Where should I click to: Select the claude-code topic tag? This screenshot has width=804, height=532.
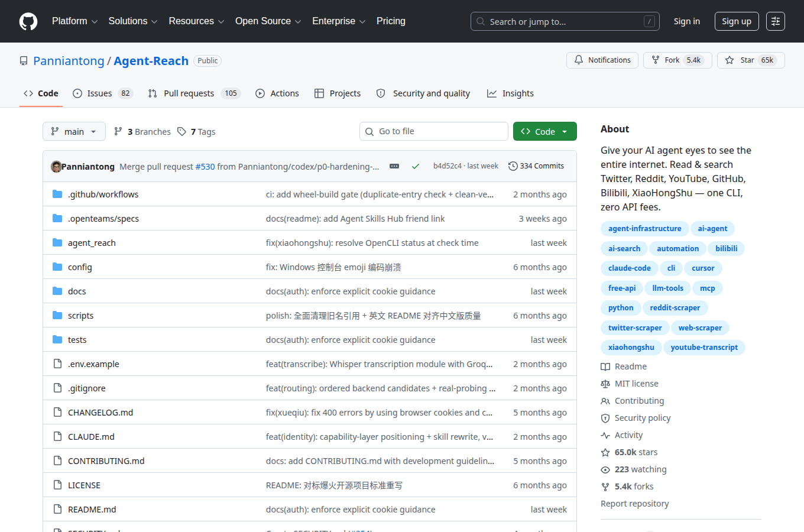tap(629, 268)
